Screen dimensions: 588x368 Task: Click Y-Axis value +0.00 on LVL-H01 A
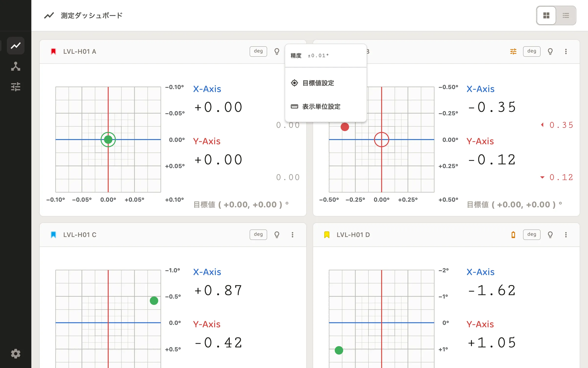click(218, 160)
